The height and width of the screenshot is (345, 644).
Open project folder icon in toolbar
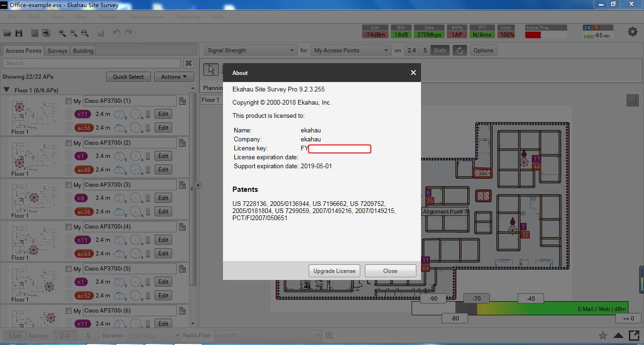point(8,33)
